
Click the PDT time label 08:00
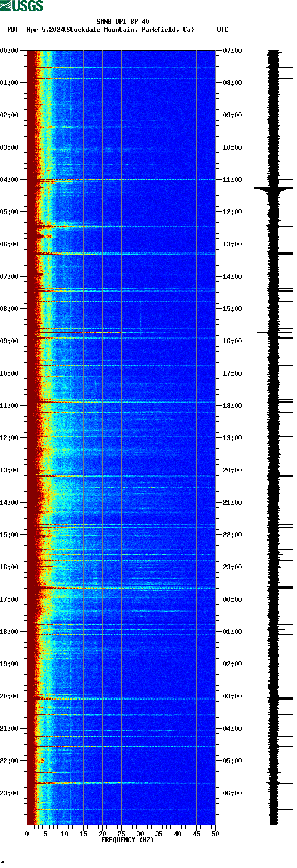pyautogui.click(x=10, y=309)
